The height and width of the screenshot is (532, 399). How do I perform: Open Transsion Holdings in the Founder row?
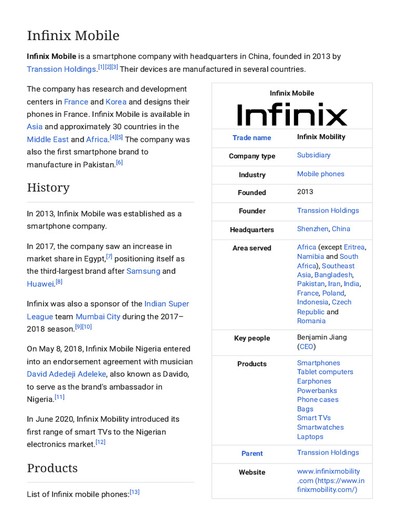click(x=328, y=210)
